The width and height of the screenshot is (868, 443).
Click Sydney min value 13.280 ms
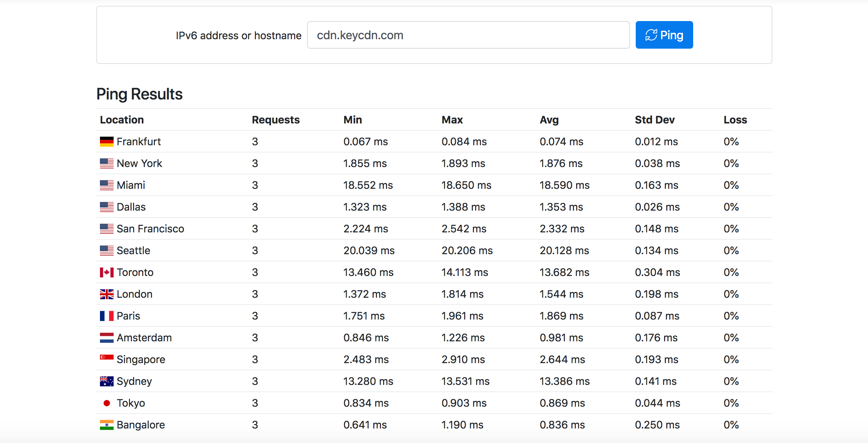coord(368,381)
